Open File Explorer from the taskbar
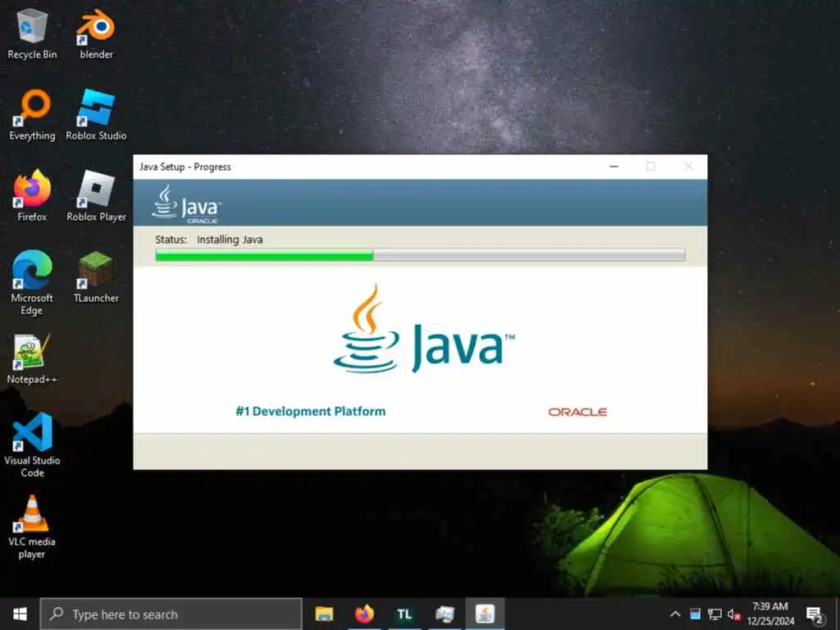 [324, 614]
